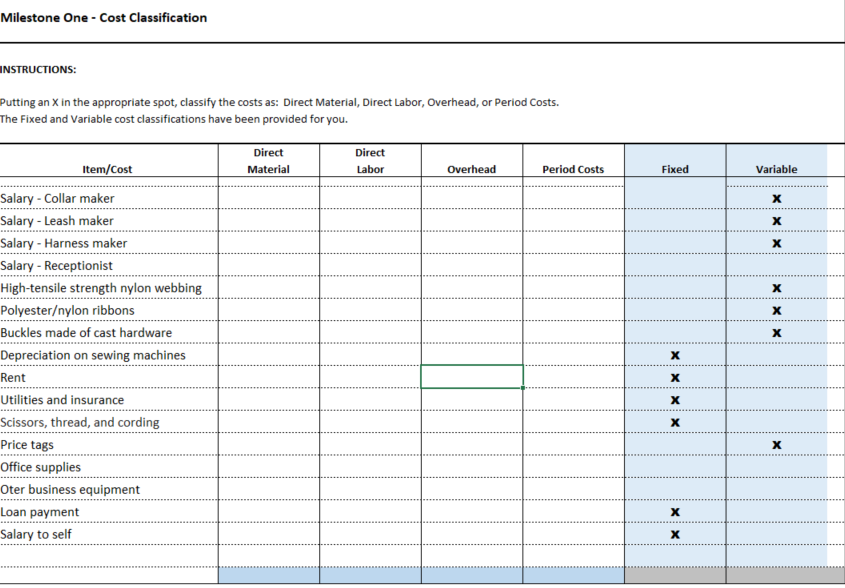
Task: Click the Salary to self Fixed X
Action: (x=675, y=534)
